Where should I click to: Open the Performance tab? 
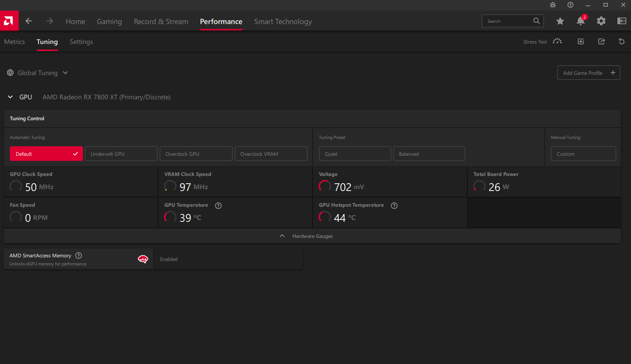[221, 22]
